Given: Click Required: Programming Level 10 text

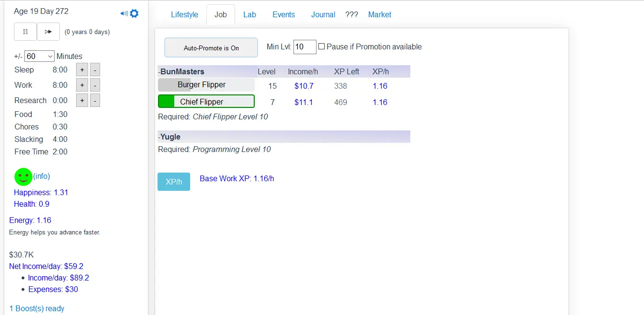Looking at the screenshot, I should [x=215, y=149].
